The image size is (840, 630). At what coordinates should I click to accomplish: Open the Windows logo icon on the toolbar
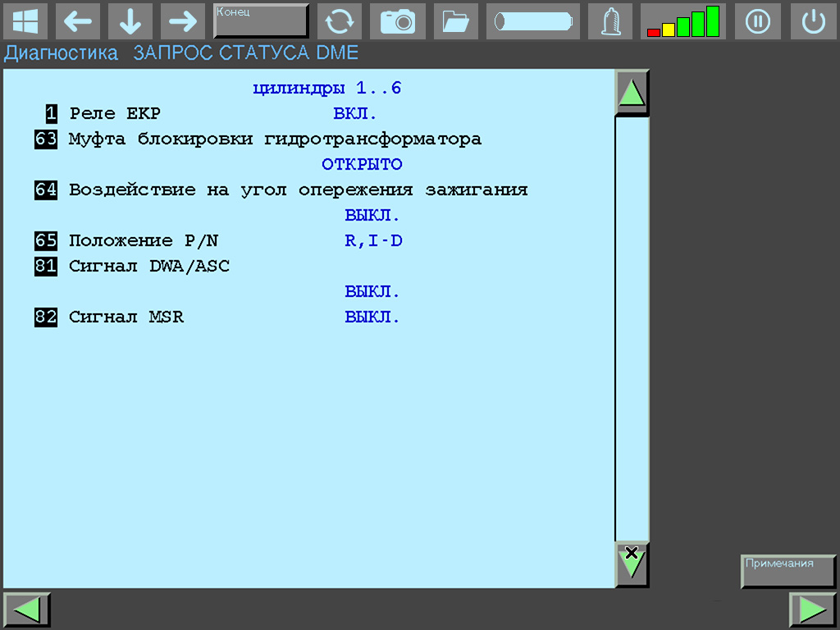pos(25,21)
